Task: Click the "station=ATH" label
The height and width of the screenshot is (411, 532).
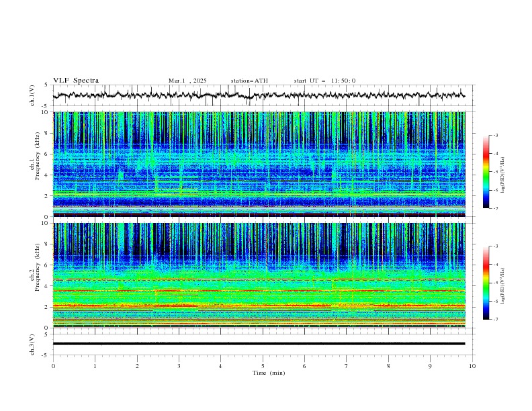Action: pyautogui.click(x=249, y=81)
